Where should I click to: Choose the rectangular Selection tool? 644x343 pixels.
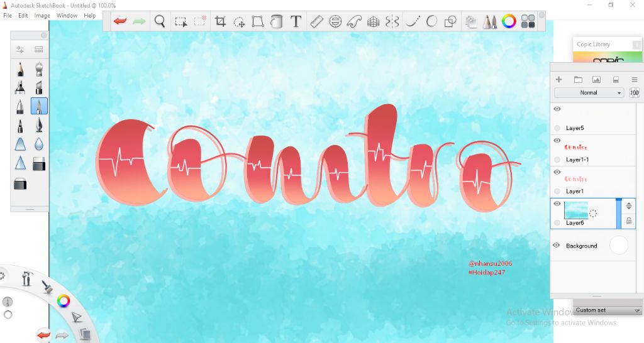[x=180, y=21]
